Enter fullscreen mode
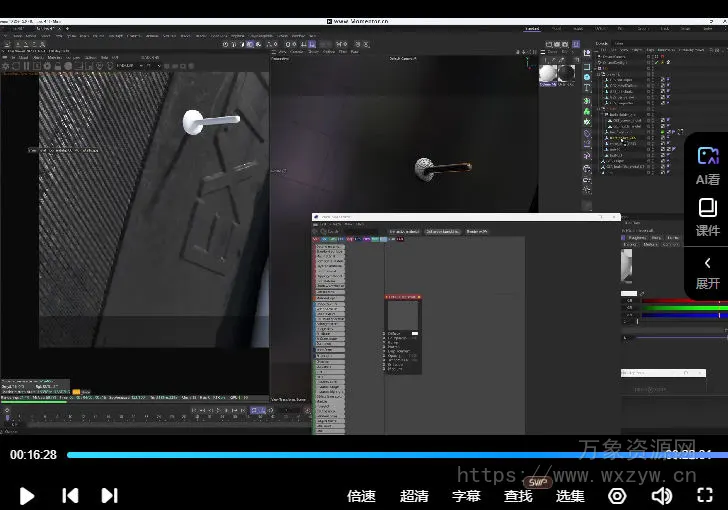The image size is (728, 510). coord(705,495)
